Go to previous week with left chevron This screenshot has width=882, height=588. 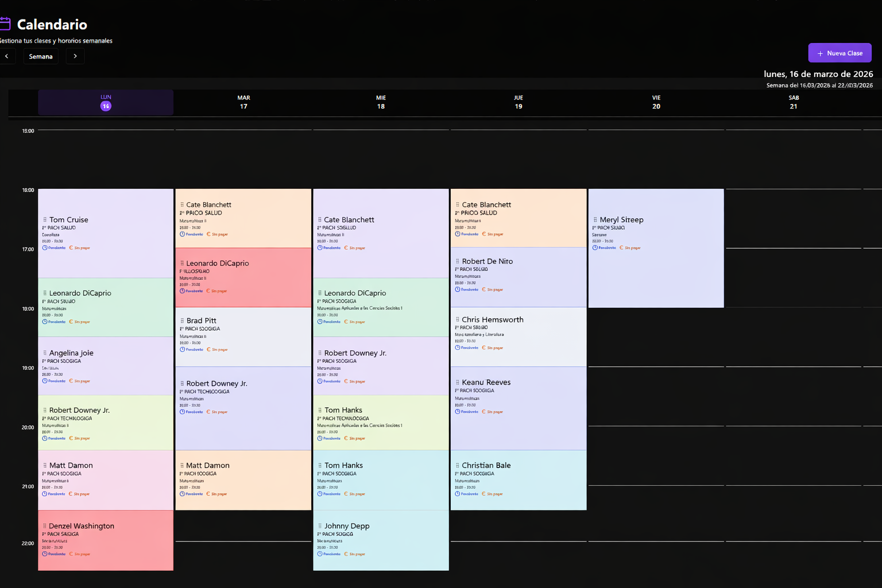7,56
